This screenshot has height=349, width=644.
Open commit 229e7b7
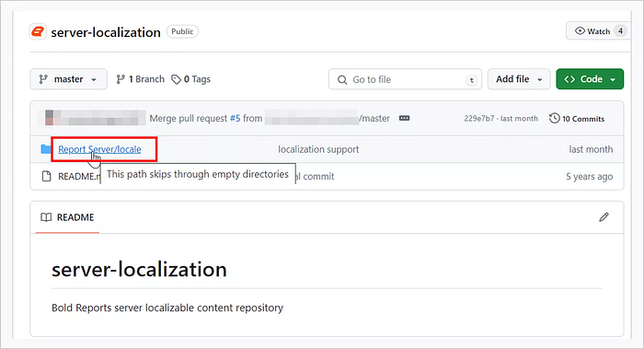[x=479, y=119]
